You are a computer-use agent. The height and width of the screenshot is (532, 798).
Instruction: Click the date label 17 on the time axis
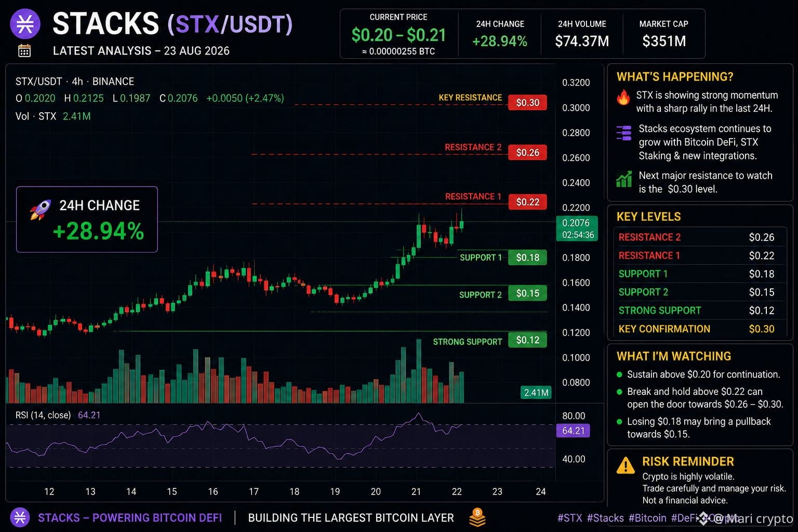[254, 491]
